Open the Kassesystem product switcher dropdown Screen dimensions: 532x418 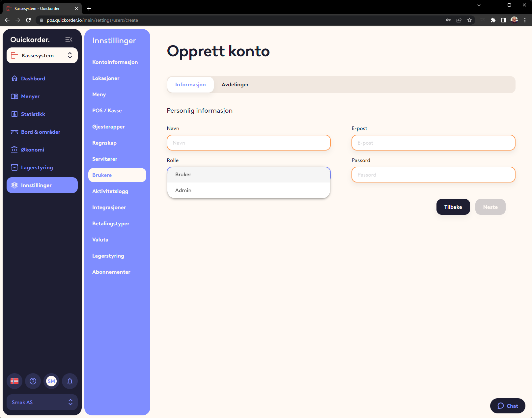click(42, 55)
